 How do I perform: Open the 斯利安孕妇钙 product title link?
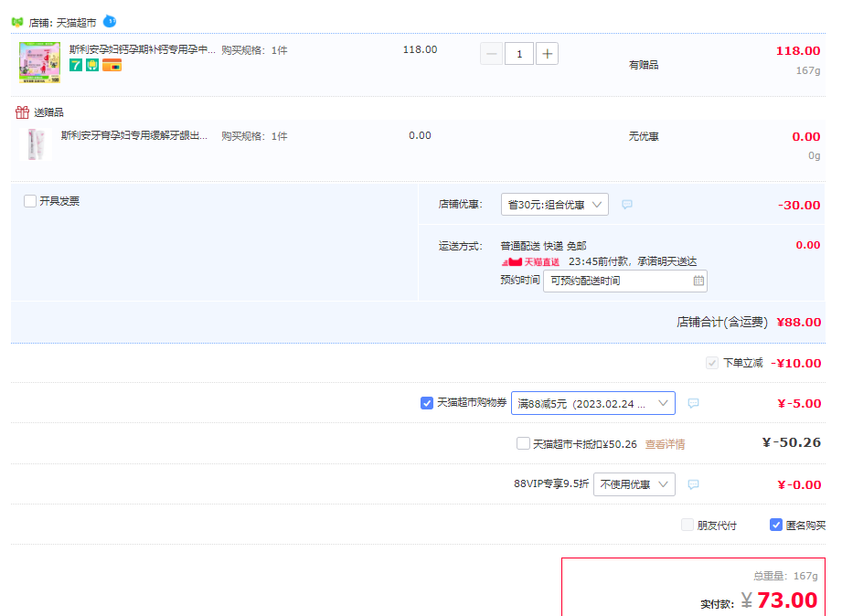pos(143,49)
